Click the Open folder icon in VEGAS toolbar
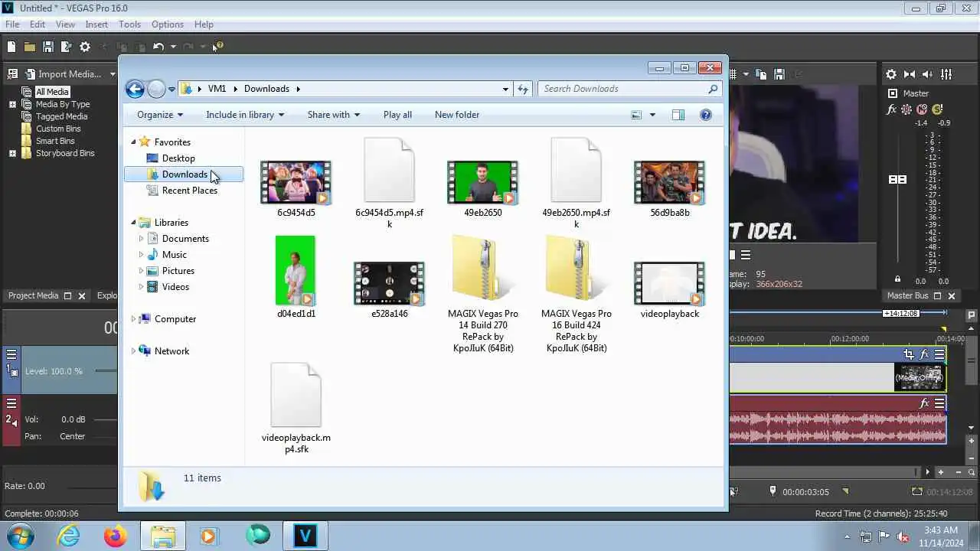 click(29, 47)
